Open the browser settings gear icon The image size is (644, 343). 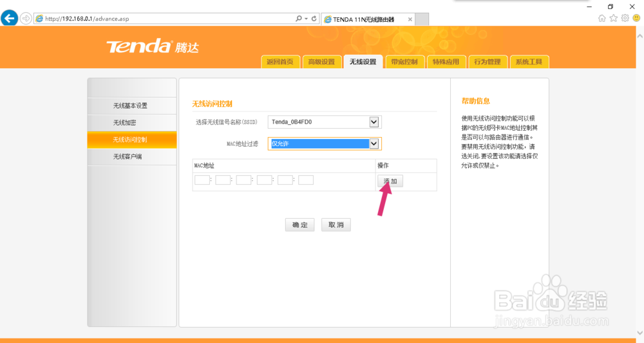[x=625, y=18]
